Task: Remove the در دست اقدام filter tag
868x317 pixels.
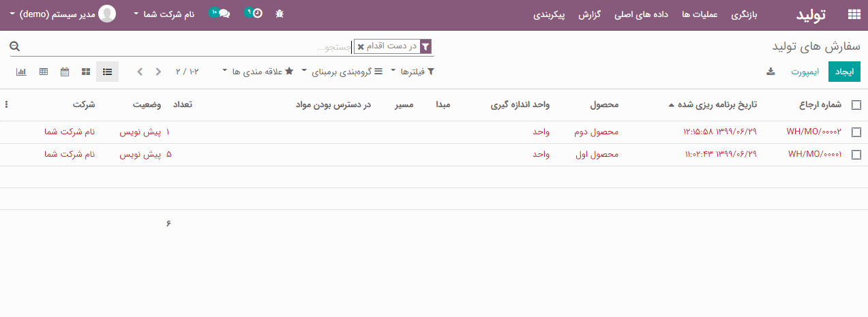Action: pyautogui.click(x=361, y=47)
